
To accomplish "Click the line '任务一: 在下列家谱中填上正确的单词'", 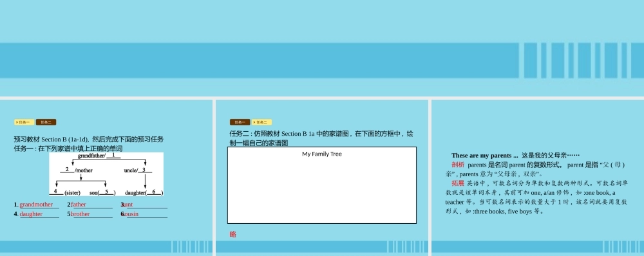I will (68, 149).
